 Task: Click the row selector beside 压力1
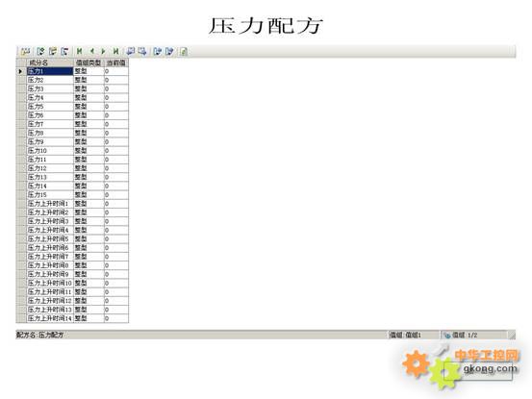coord(21,71)
